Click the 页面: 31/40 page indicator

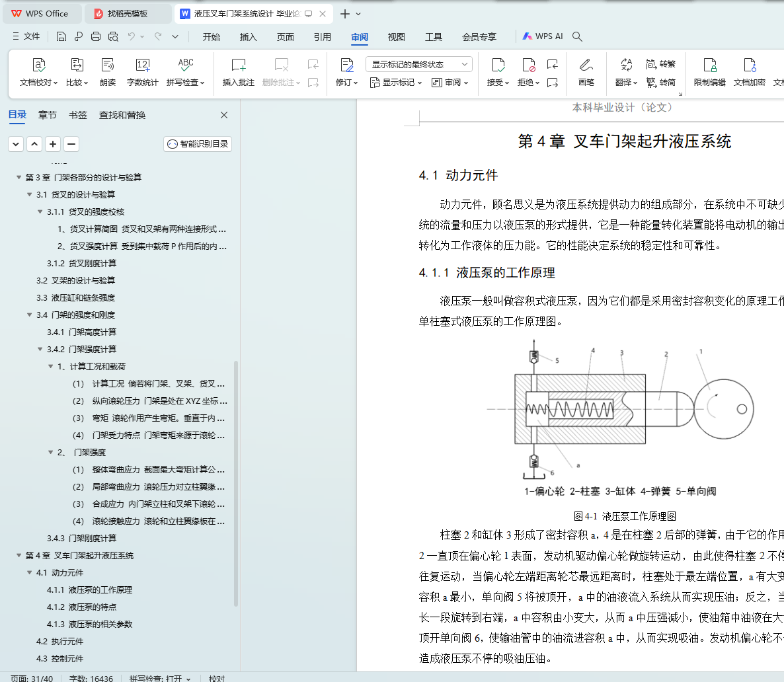click(x=32, y=678)
